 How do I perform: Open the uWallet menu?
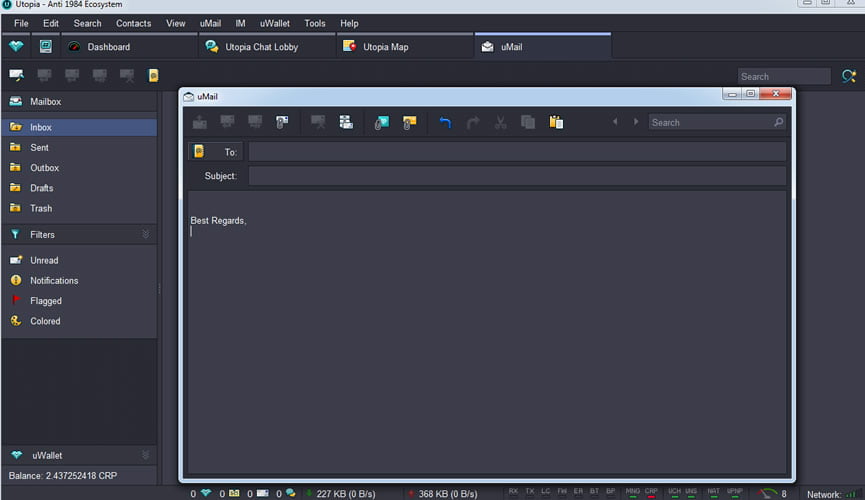coord(275,23)
